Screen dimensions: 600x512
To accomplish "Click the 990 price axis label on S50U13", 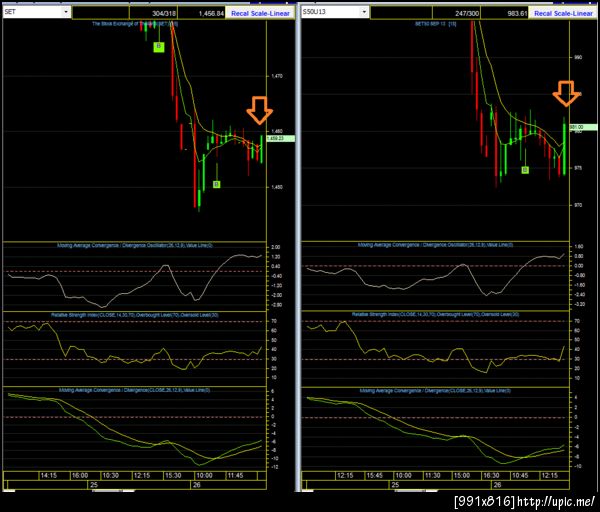I will coord(578,57).
